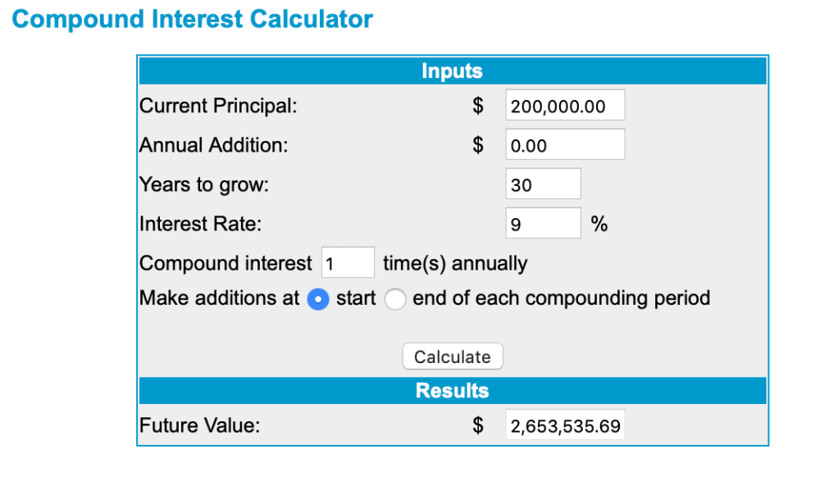838x504 pixels.
Task: Click the "Make additions at" label
Action: tap(219, 297)
